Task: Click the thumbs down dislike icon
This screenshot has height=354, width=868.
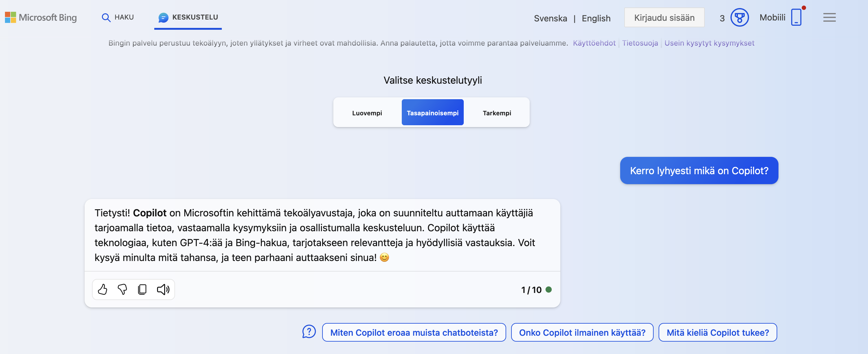Action: coord(122,289)
